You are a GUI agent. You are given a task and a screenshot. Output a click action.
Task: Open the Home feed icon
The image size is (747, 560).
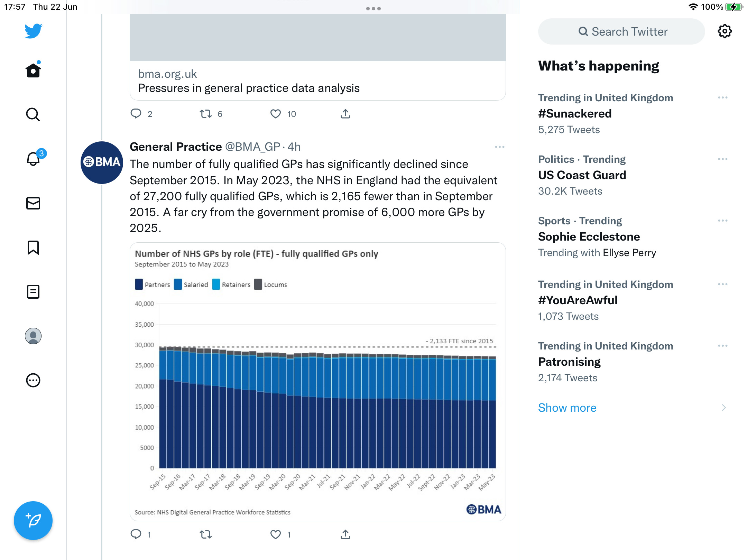click(33, 70)
